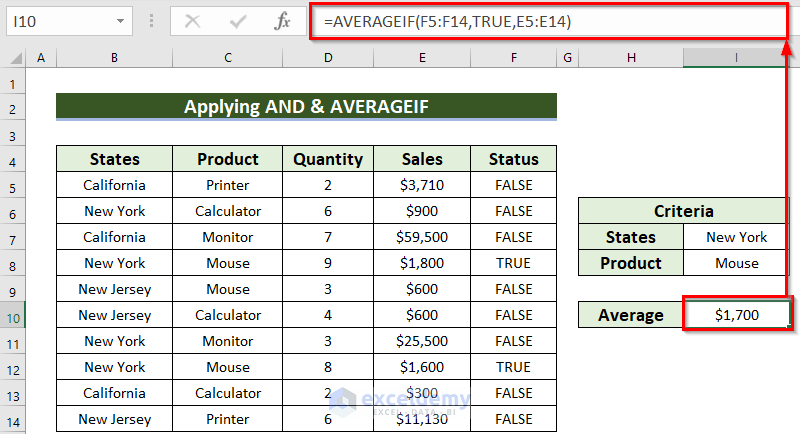This screenshot has width=800, height=434.
Task: Click the Cancel X formula icon
Action: tap(193, 21)
